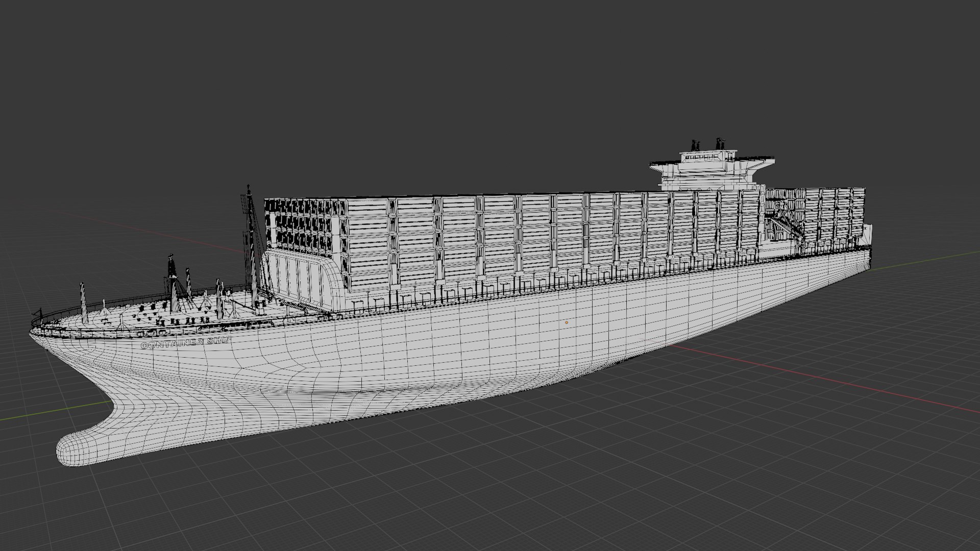Click the tall foremast near the bow
The image size is (980, 551).
pos(251,245)
